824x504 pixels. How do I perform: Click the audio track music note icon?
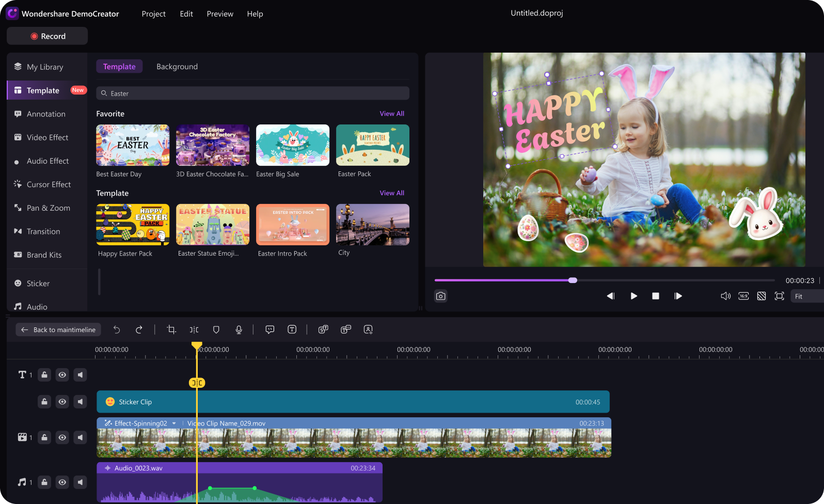coord(22,482)
